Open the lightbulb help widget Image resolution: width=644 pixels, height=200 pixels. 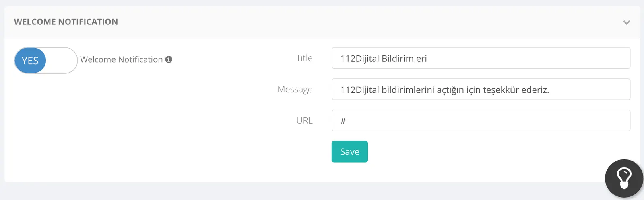click(624, 178)
